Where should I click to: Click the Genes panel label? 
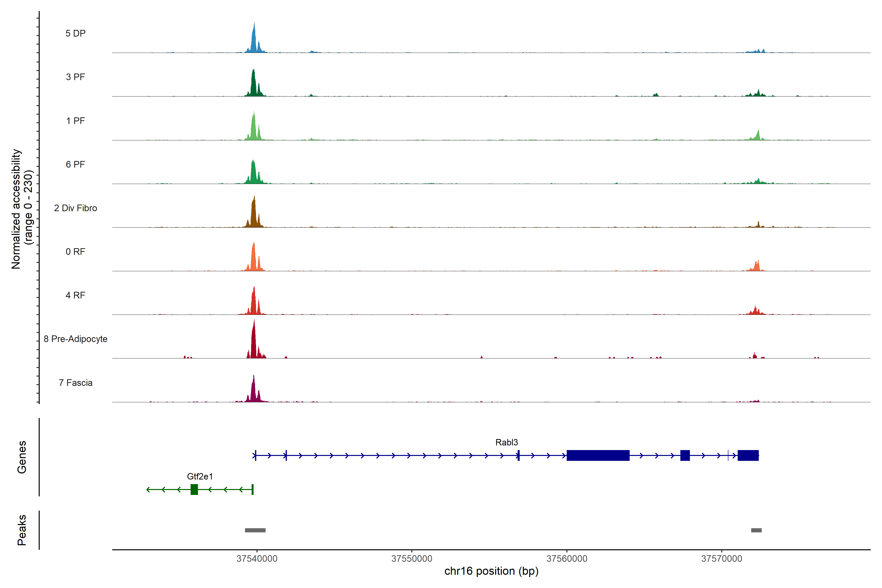(x=22, y=457)
